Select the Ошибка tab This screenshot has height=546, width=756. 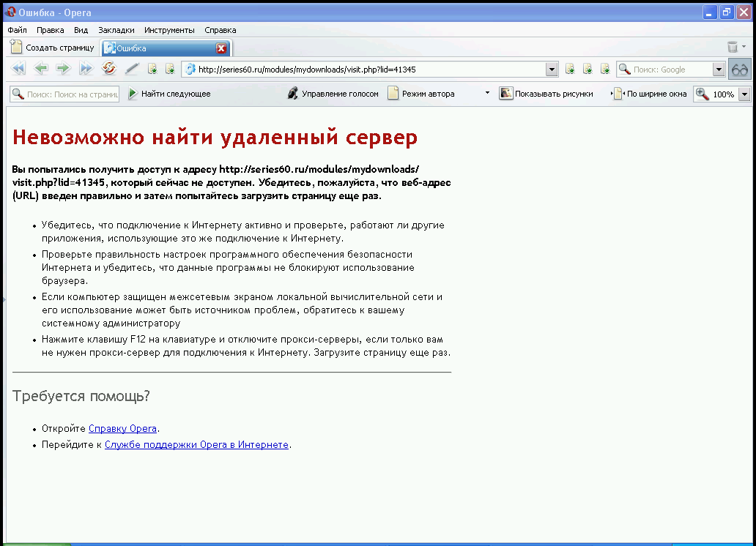(166, 48)
